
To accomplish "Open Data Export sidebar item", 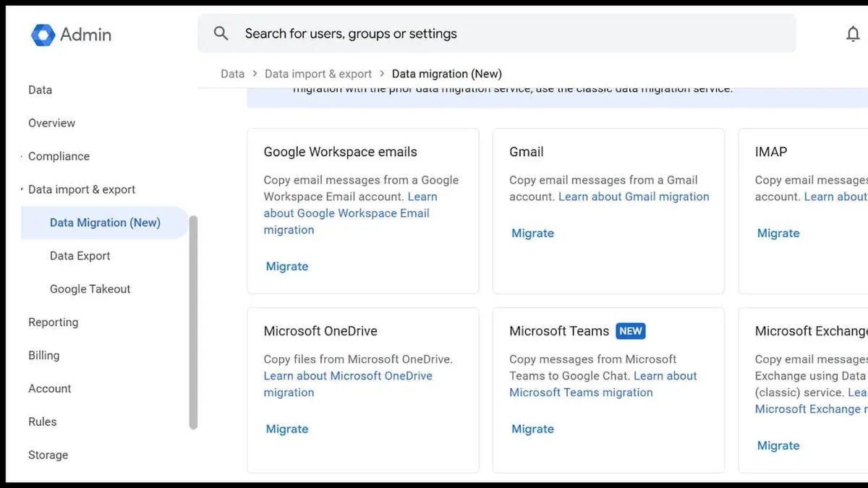I will [80, 256].
